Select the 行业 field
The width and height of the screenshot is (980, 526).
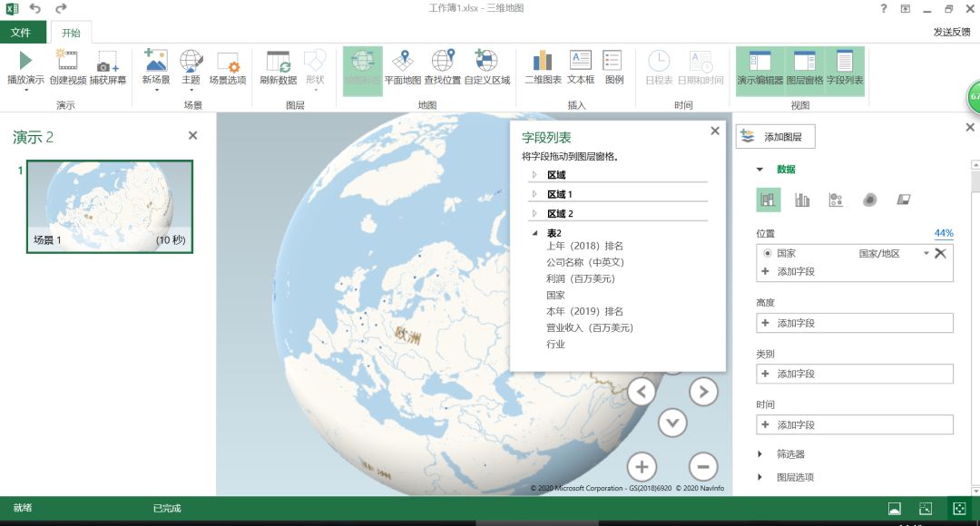(555, 344)
